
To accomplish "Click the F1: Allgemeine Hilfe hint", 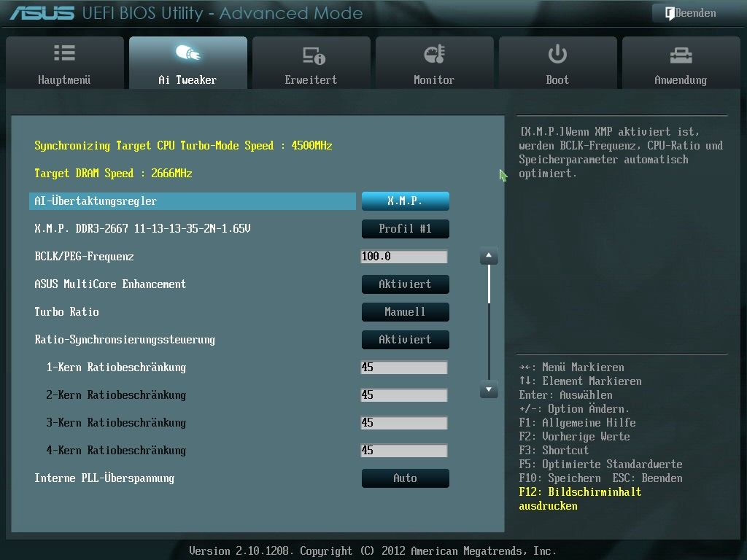I will [x=578, y=423].
